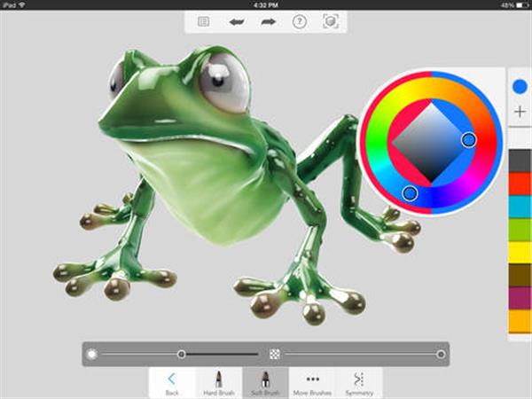The height and width of the screenshot is (399, 532).
Task: Pick the red-orange palette swatch
Action: pos(520,184)
